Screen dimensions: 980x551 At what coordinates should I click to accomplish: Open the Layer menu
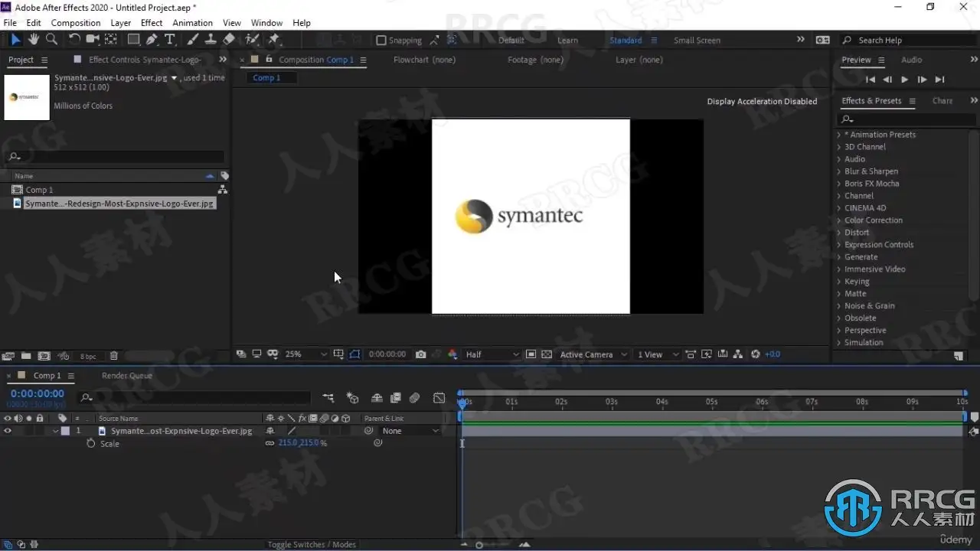coord(121,23)
